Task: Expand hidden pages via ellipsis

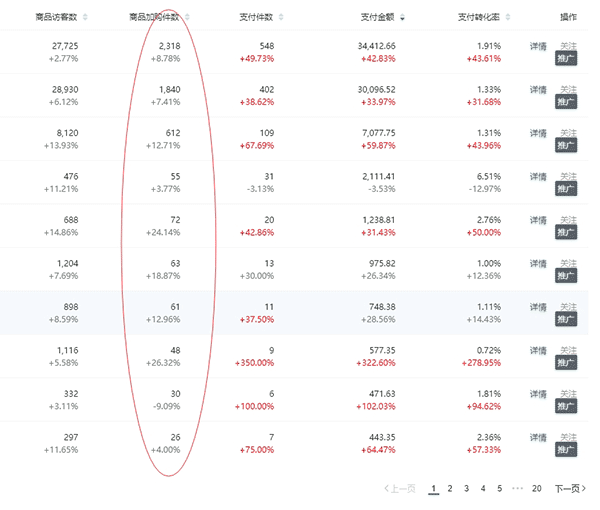Action: [x=517, y=489]
